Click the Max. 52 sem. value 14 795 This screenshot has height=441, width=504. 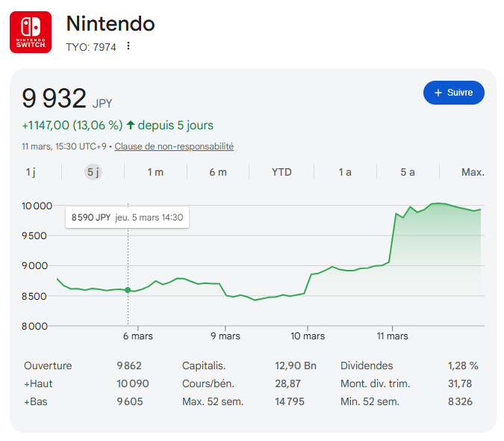click(289, 401)
